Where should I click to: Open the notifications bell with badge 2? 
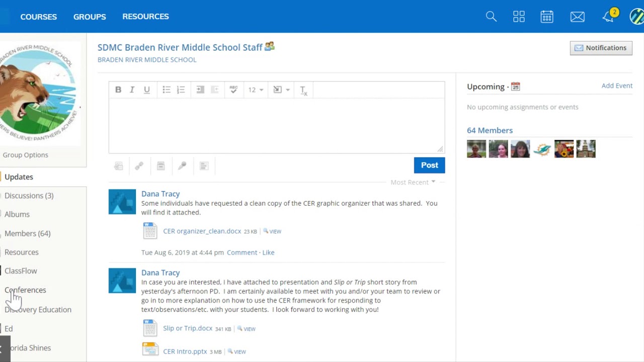click(610, 16)
